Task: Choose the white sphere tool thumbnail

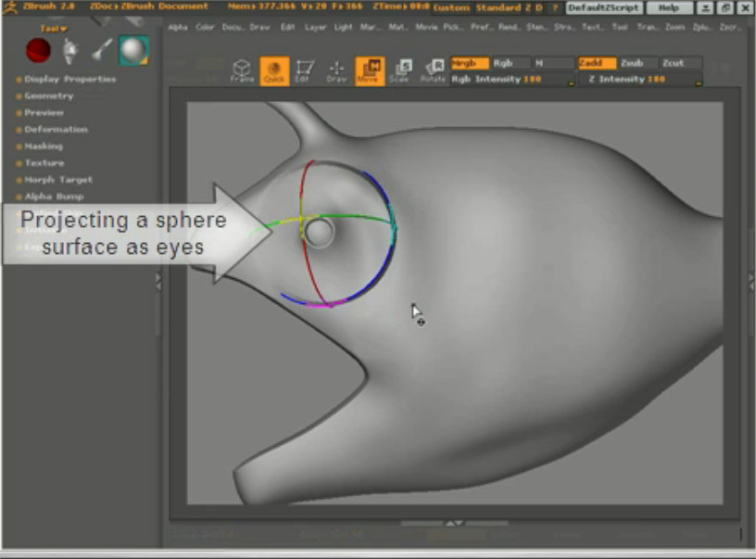Action: (133, 50)
